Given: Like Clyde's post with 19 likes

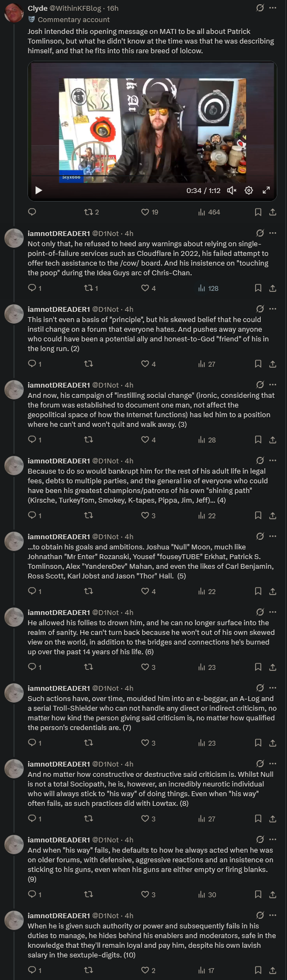Looking at the screenshot, I should (150, 212).
